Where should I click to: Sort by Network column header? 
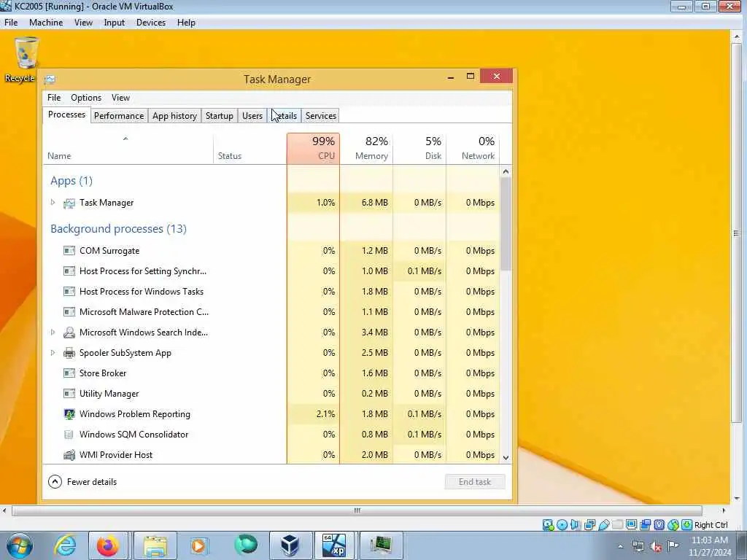point(473,149)
